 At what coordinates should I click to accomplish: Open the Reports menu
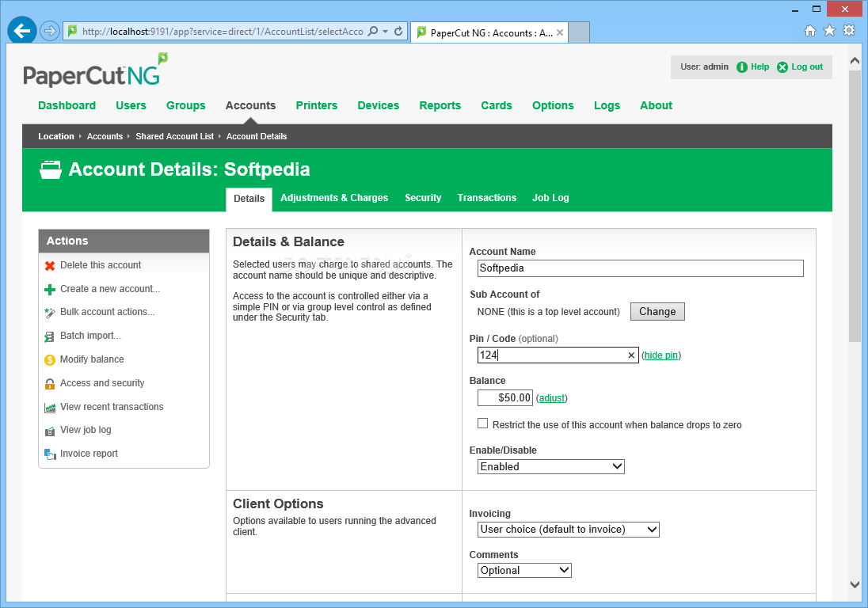click(x=440, y=105)
